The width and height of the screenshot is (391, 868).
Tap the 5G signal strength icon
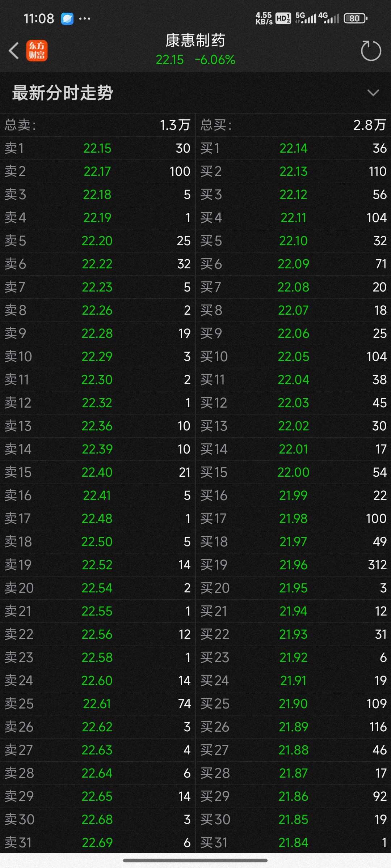[x=306, y=18]
